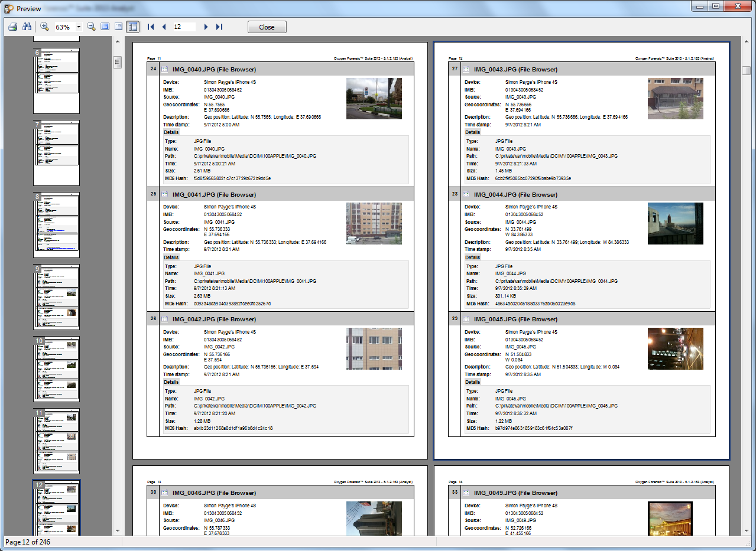
Task: Select the page 12 thumbnail
Action: point(56,508)
